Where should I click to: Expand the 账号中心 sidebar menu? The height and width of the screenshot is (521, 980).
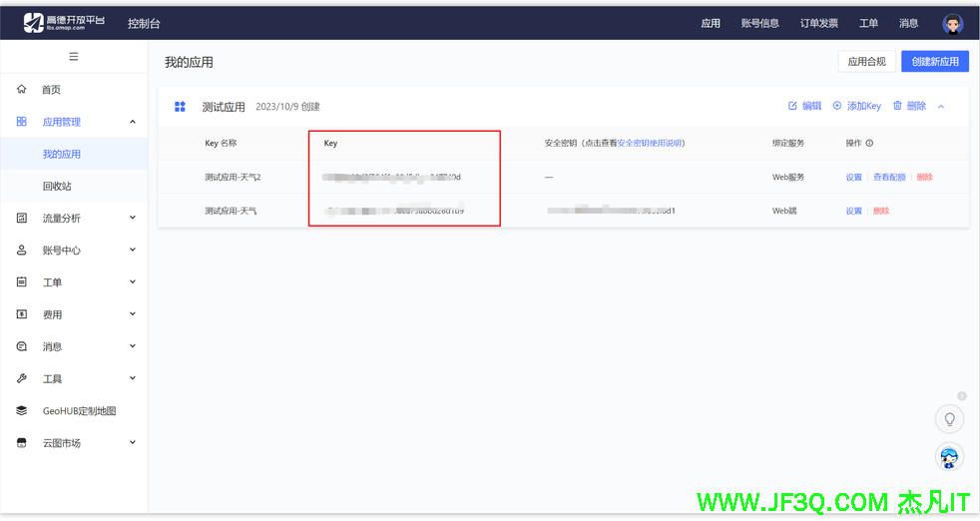133,251
